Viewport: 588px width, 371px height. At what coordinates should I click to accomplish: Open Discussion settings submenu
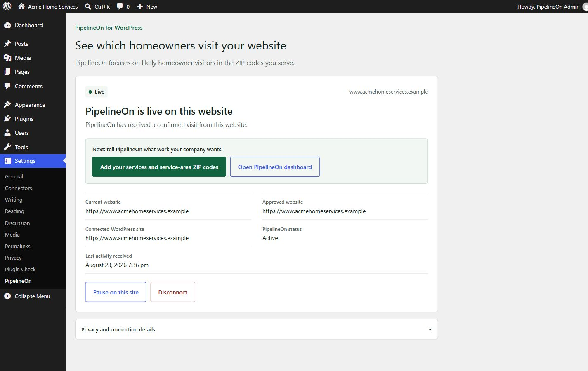coord(17,223)
